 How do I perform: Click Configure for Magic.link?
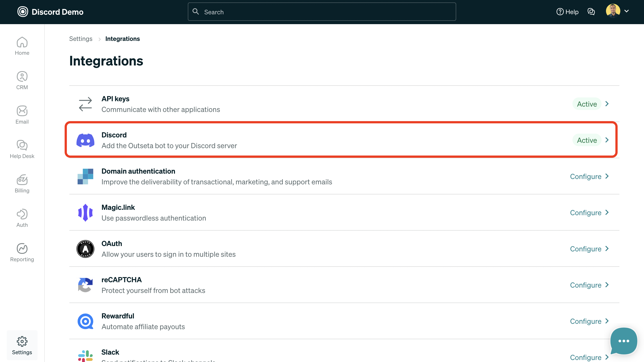click(x=589, y=213)
